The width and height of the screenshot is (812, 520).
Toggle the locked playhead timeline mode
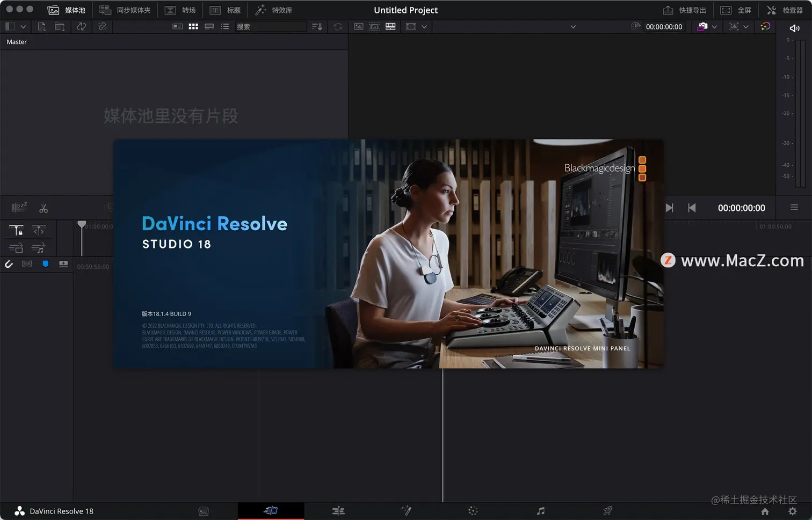pos(16,230)
